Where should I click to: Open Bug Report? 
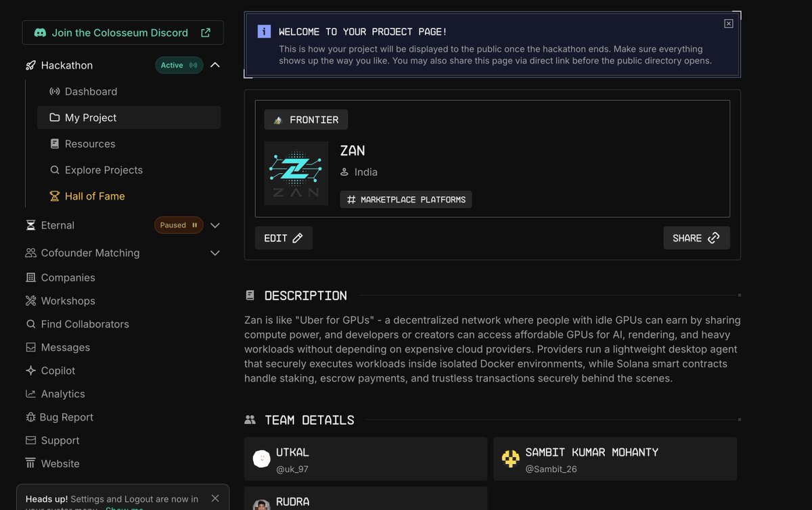tap(66, 417)
